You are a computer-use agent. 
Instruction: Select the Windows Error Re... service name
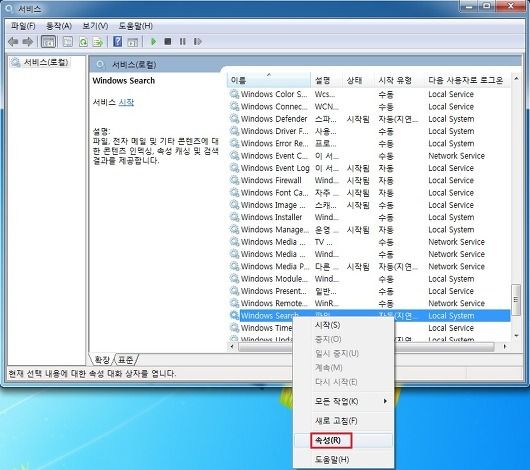[274, 143]
